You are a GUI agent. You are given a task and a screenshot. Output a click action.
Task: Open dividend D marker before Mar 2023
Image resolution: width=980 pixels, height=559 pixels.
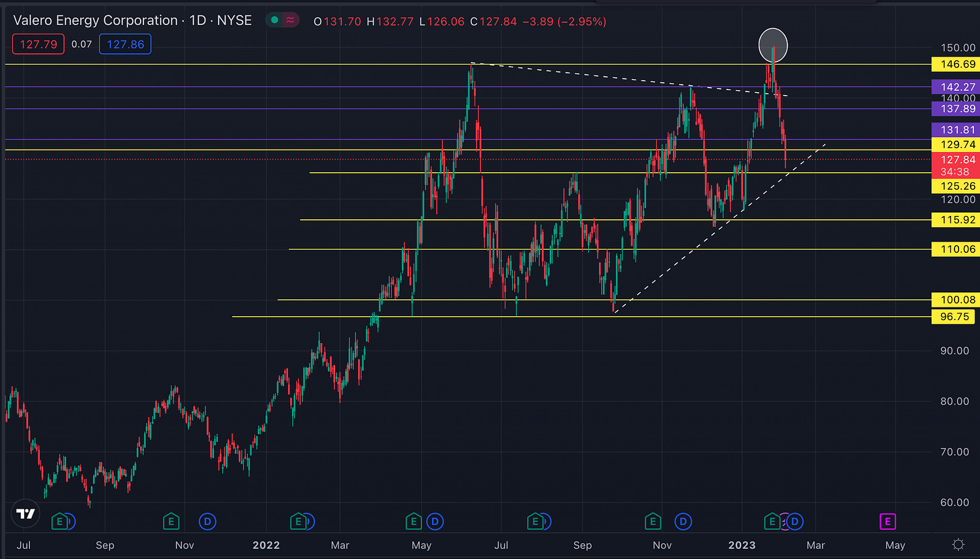796,521
